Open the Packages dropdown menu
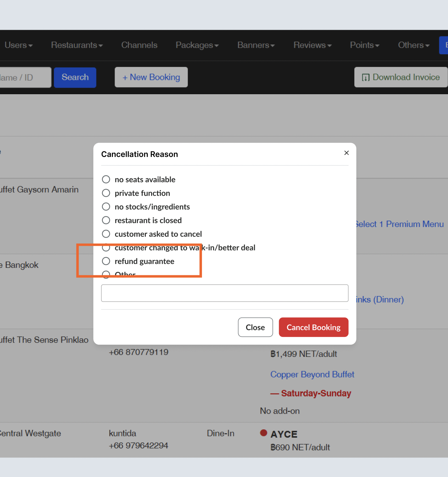 [x=197, y=45]
